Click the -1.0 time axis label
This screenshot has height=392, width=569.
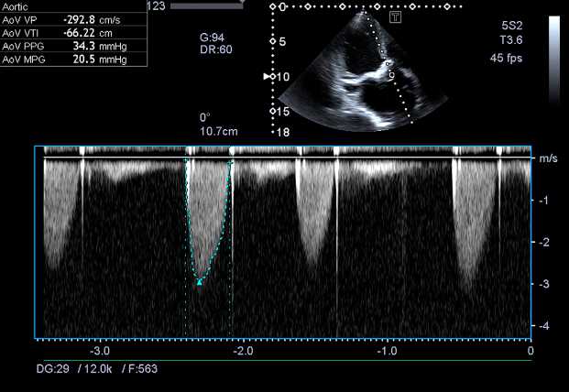pos(387,351)
